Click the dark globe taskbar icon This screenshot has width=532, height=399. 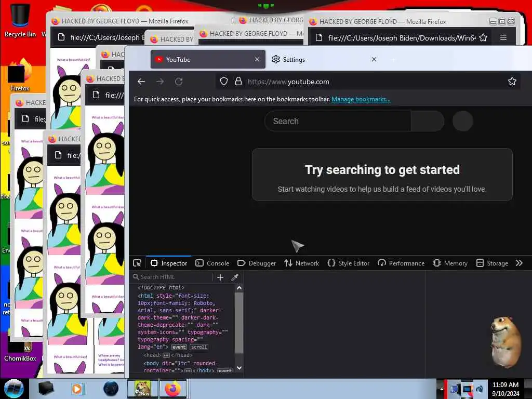[x=111, y=389]
